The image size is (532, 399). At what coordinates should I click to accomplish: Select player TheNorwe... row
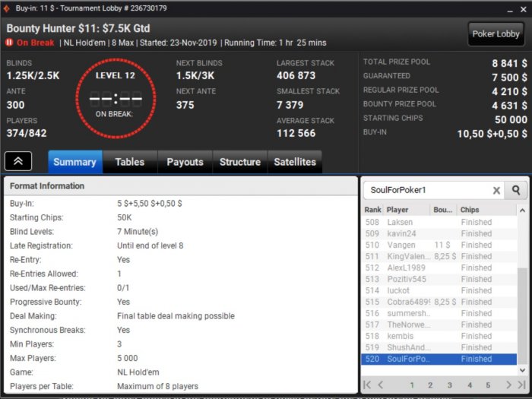(439, 325)
